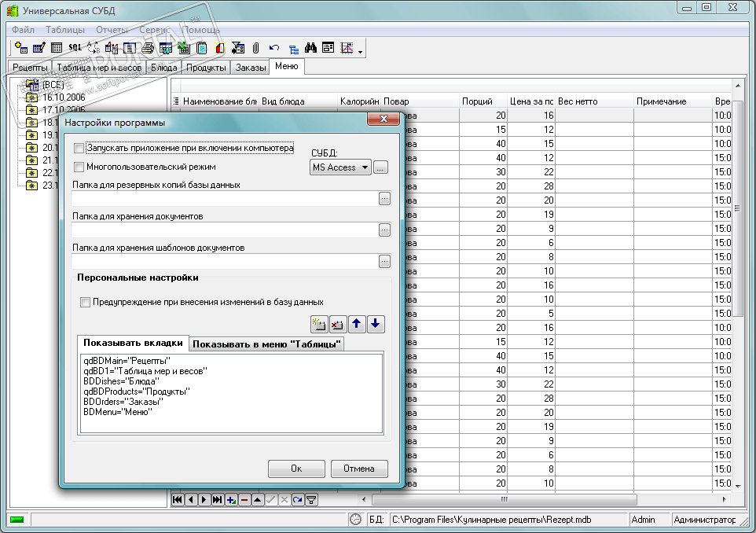Delete tab entry with red X icon
Viewport: 756px width, 533px height.
[x=338, y=324]
